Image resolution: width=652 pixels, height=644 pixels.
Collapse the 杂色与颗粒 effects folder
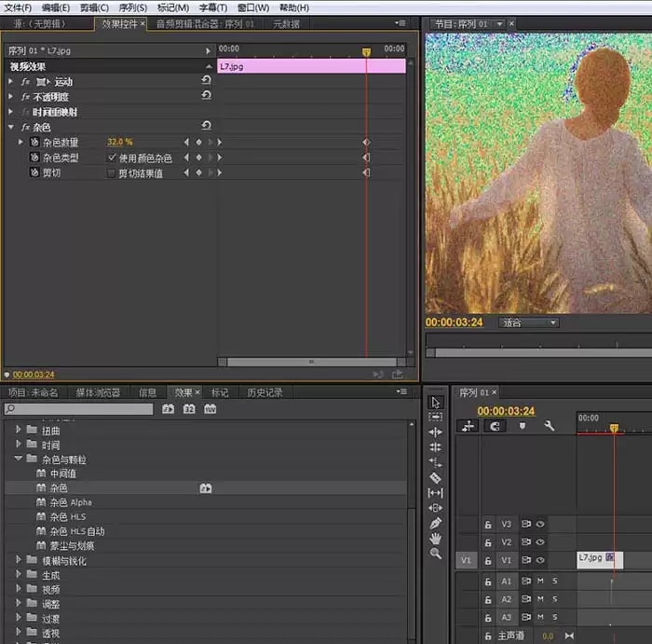(19, 459)
